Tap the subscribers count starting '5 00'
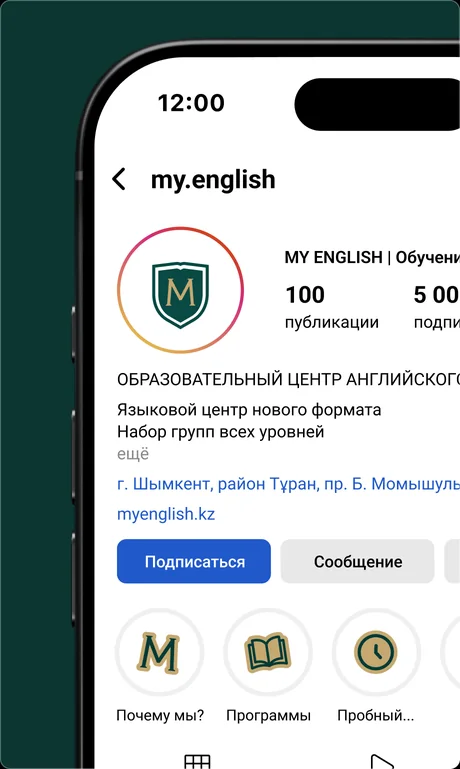The height and width of the screenshot is (769, 460). (x=436, y=307)
